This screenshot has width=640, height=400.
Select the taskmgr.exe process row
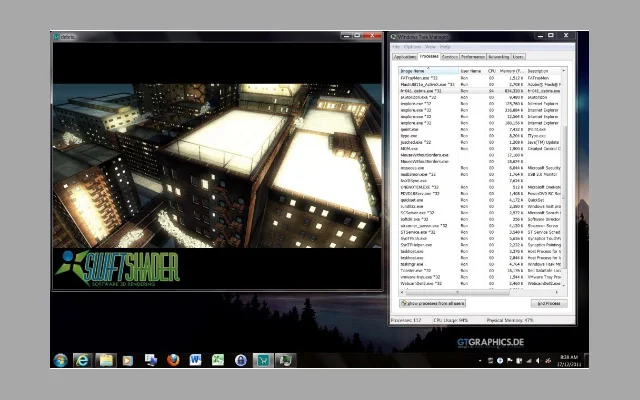pos(480,264)
